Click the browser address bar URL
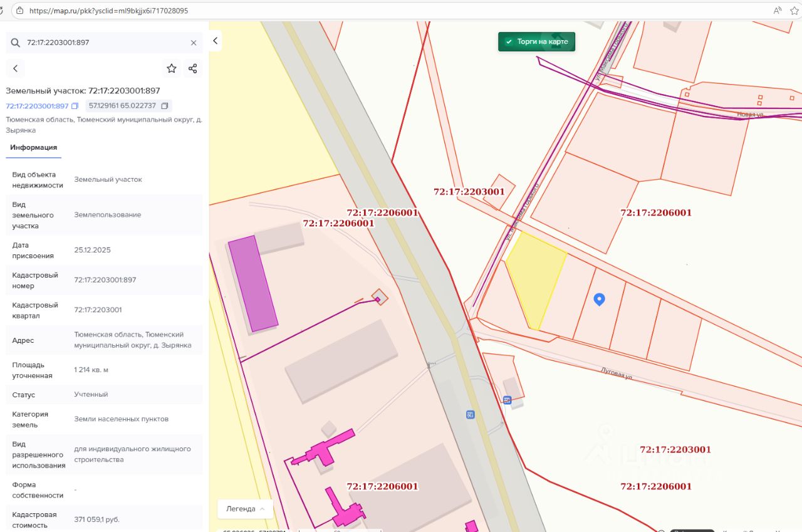Image resolution: width=802 pixels, height=532 pixels. pos(108,11)
